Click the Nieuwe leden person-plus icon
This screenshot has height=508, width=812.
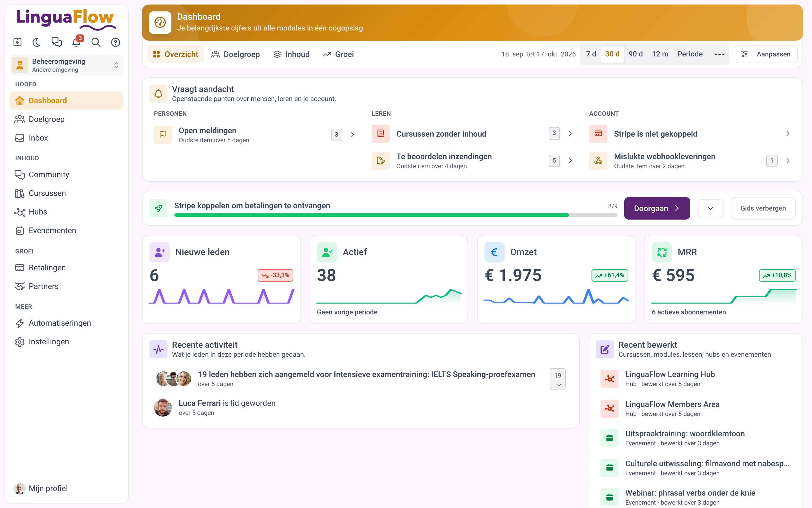pyautogui.click(x=160, y=252)
